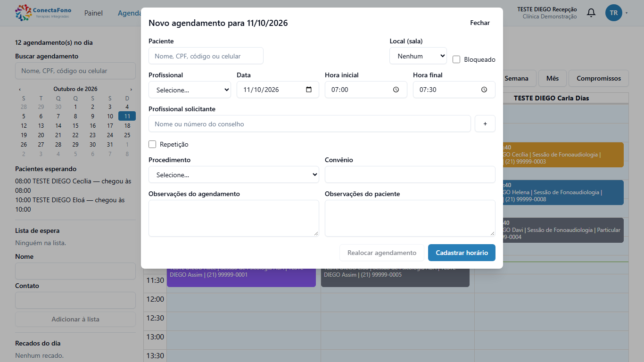Image resolution: width=644 pixels, height=362 pixels.
Task: Focus the Paciente search field
Action: [206, 56]
